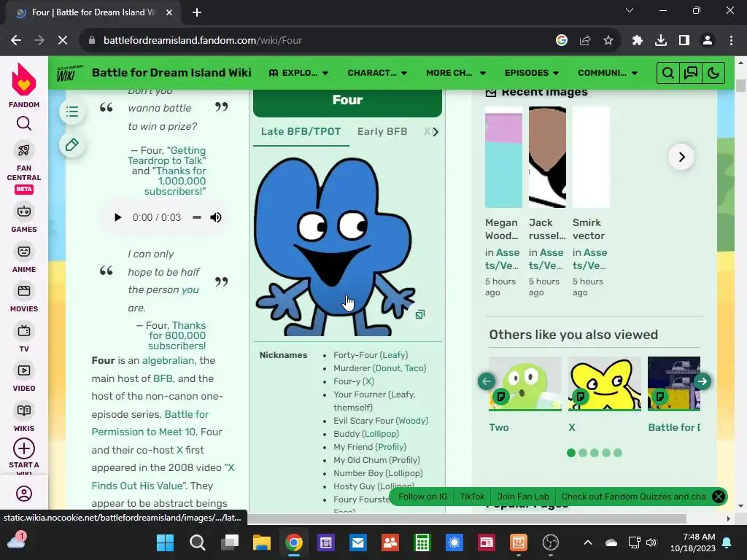Open Battle for Permission to Meet 10 link
Screen dimensions: 747x560
(x=150, y=423)
